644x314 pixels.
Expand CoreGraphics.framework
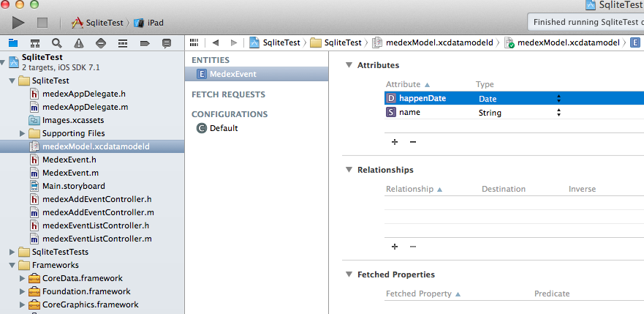point(23,304)
